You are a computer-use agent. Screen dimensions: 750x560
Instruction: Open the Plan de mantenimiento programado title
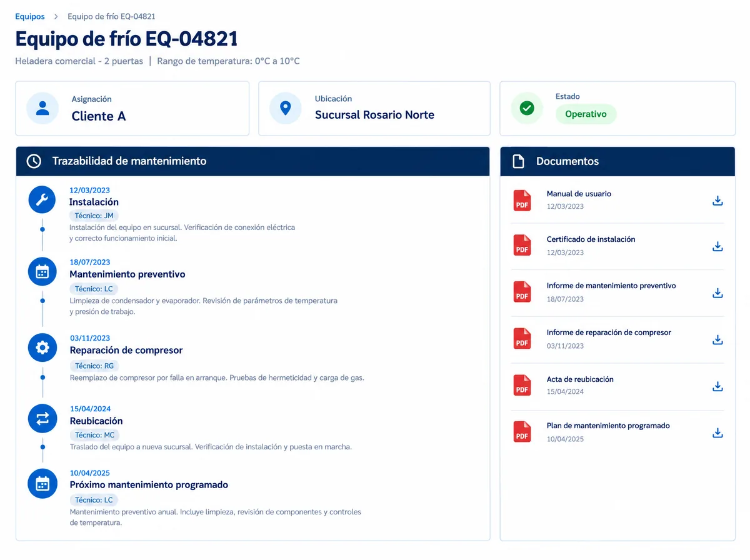pyautogui.click(x=608, y=426)
